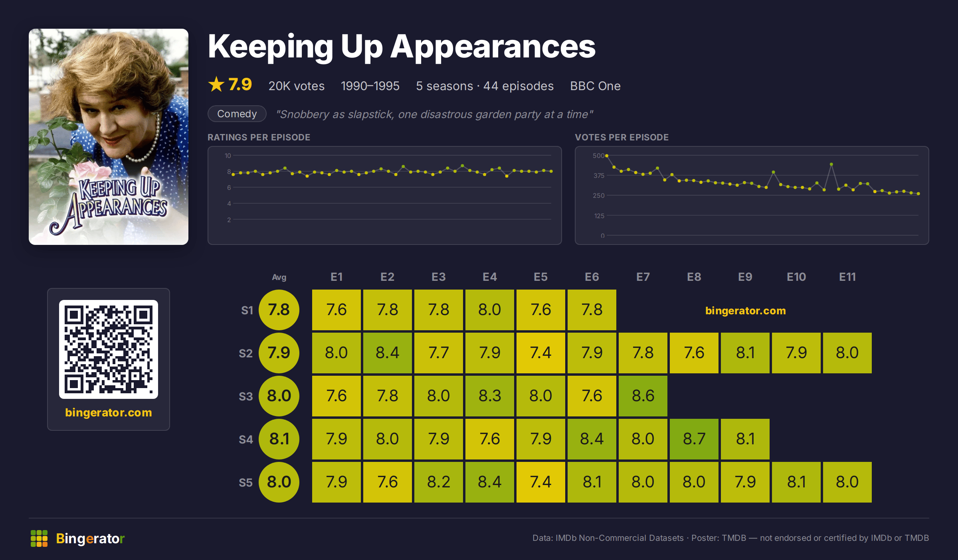The image size is (958, 560).
Task: Select the E11 column header
Action: (847, 277)
